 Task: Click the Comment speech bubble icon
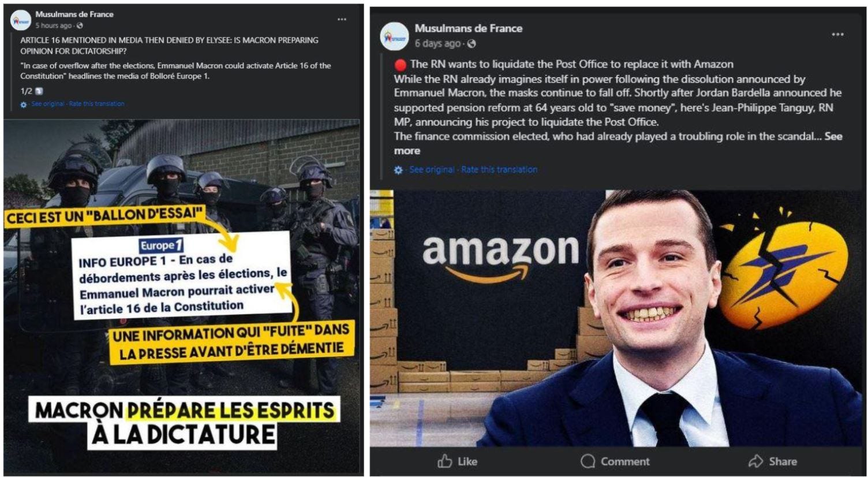588,461
